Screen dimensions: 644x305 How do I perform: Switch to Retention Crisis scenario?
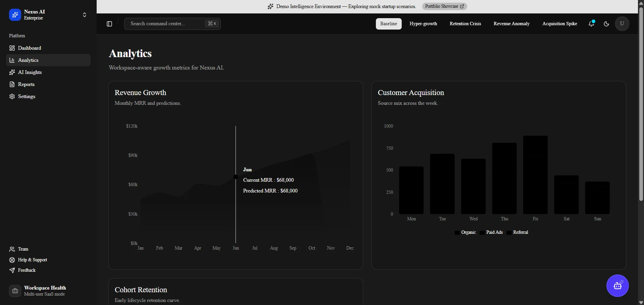click(465, 24)
